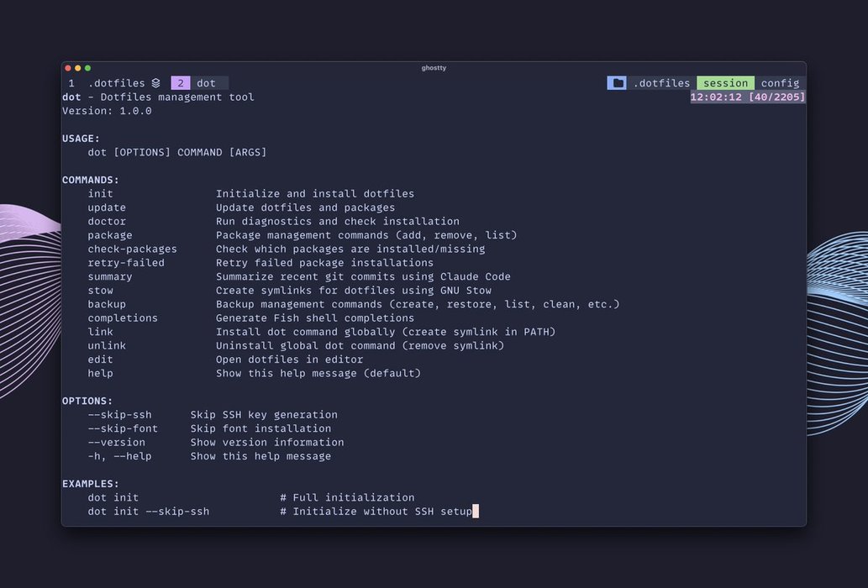Click the retry-failed command in list

[126, 263]
